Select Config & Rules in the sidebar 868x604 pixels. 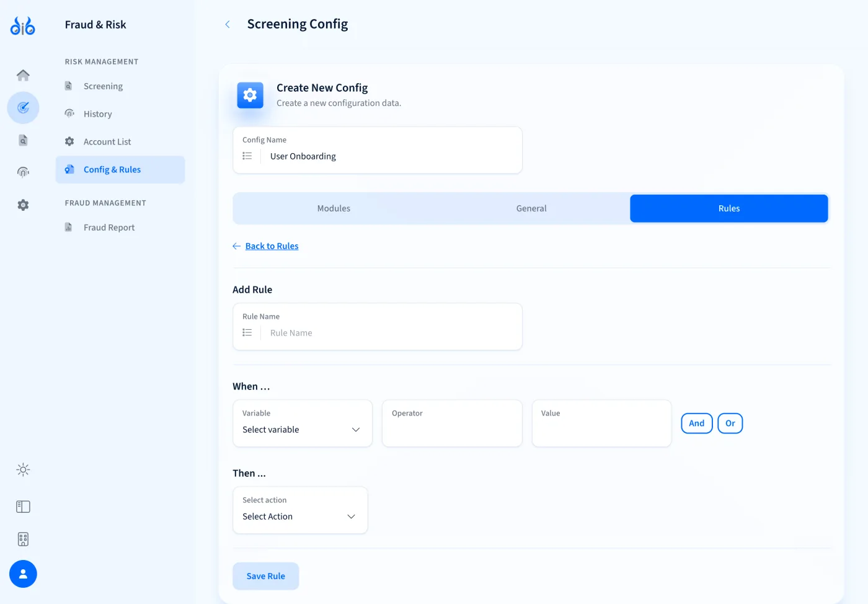tap(120, 170)
